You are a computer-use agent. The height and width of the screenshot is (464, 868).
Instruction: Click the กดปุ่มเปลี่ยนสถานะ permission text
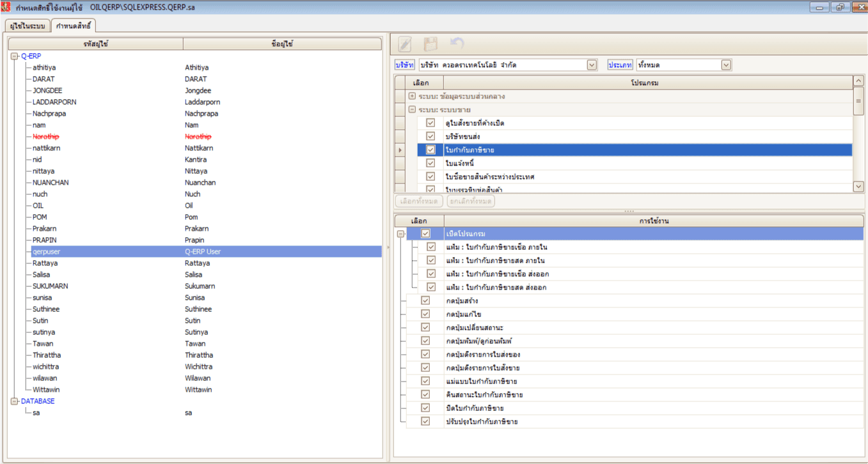475,327
